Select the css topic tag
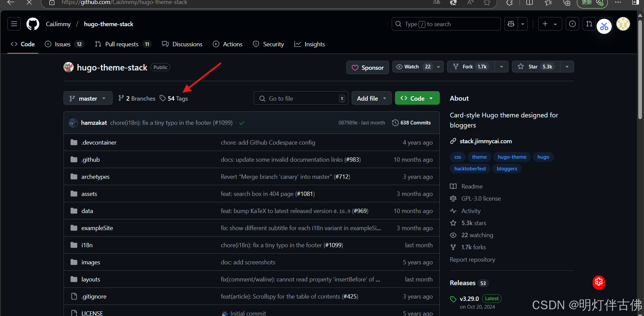This screenshot has height=316, width=644. [x=458, y=157]
